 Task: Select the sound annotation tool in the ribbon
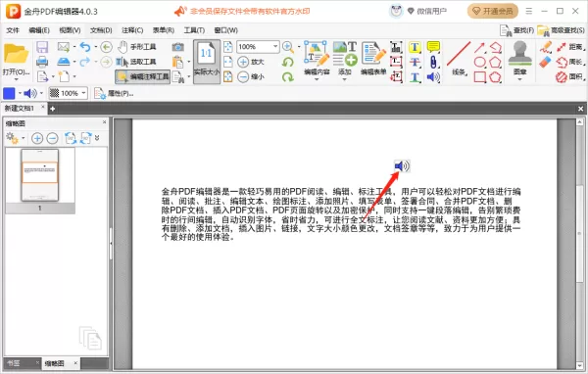(x=433, y=77)
